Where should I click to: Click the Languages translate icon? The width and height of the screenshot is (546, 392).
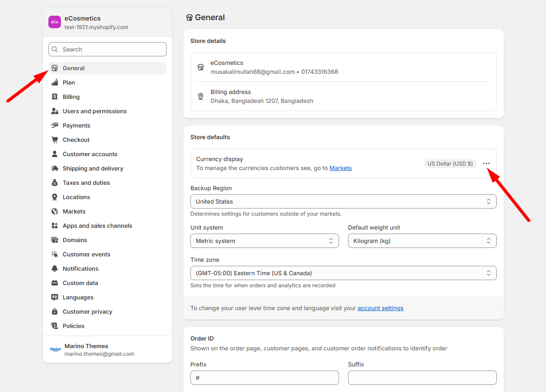[55, 297]
